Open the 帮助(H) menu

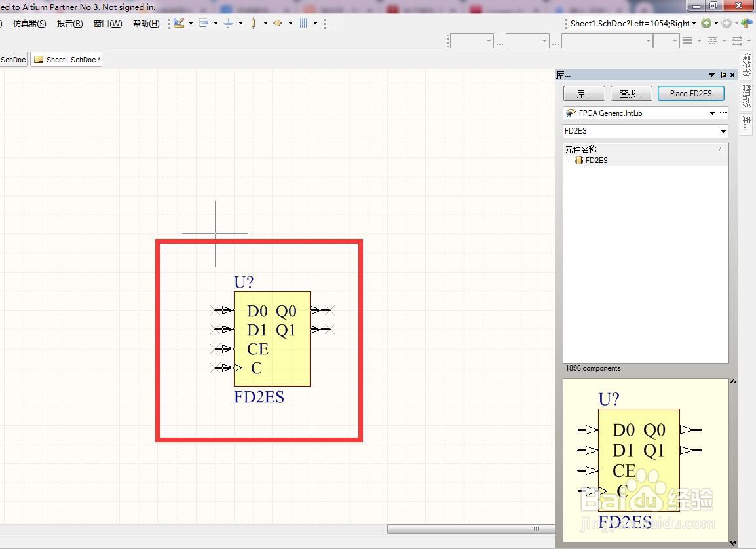tap(146, 23)
